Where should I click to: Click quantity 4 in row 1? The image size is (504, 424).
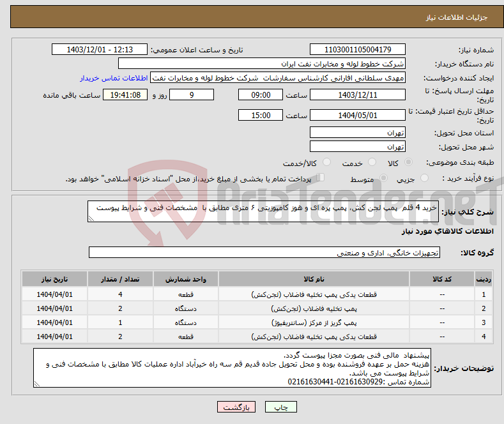point(120,294)
